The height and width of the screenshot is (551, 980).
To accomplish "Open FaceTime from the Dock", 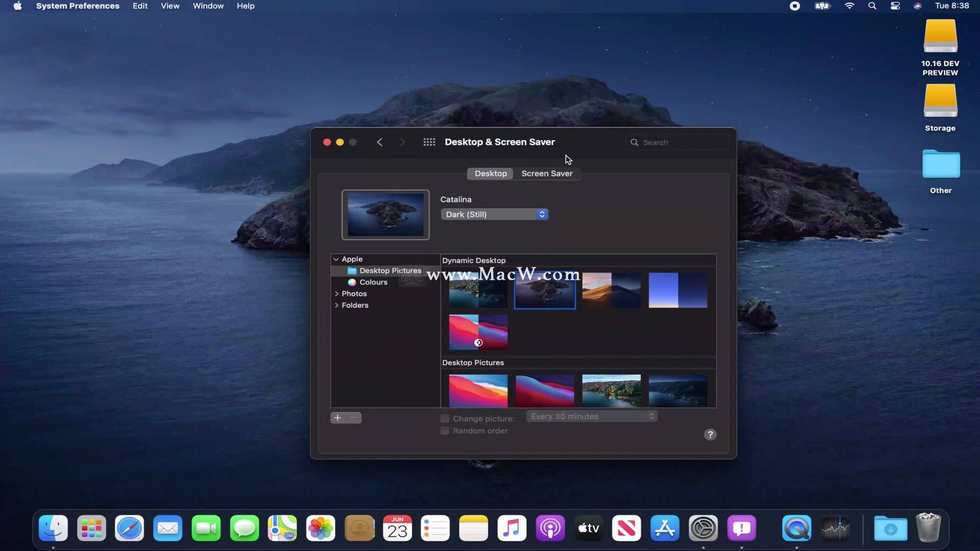I will (206, 528).
